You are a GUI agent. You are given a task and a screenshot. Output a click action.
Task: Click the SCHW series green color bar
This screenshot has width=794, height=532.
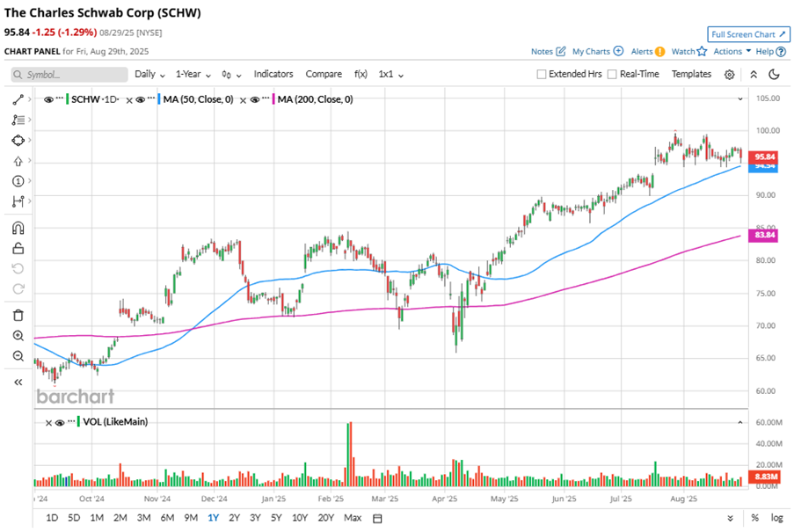click(x=68, y=99)
